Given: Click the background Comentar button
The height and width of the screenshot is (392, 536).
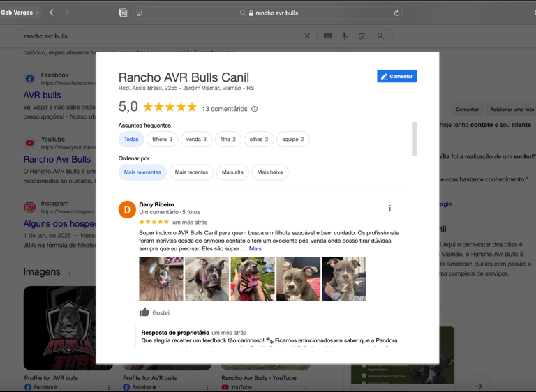Looking at the screenshot, I should coord(467,110).
